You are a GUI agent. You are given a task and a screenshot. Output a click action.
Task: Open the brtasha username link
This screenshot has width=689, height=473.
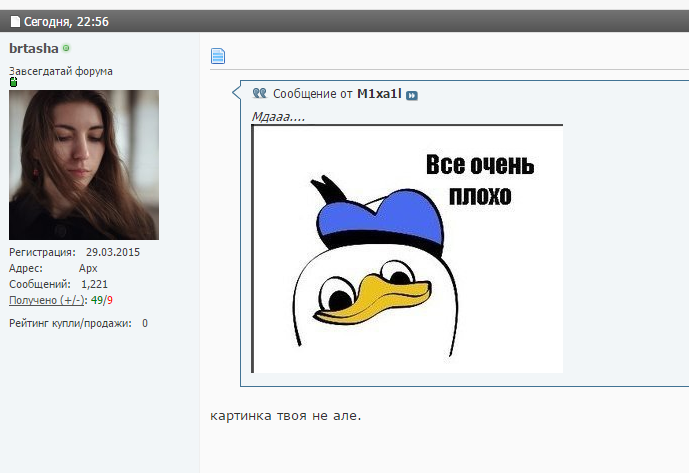click(x=34, y=48)
